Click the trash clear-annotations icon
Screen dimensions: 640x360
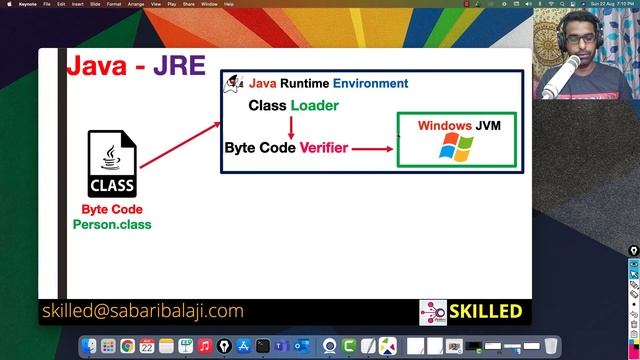coord(634,324)
